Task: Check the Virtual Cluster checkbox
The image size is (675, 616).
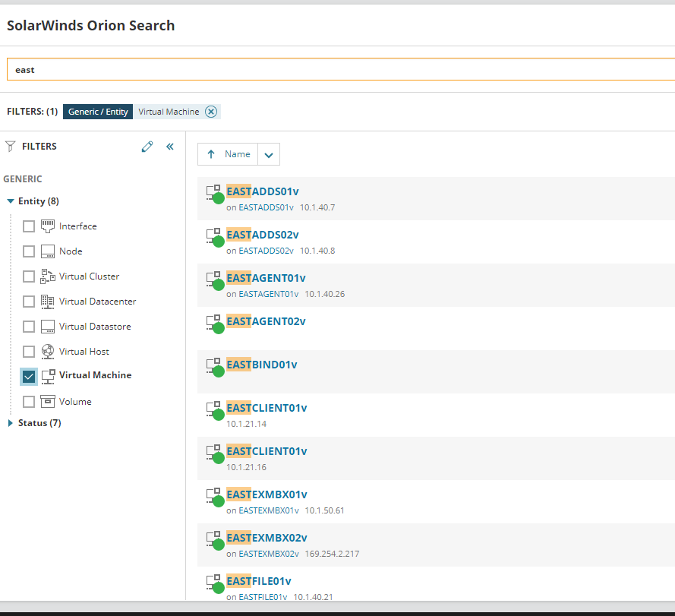Action: (x=29, y=276)
